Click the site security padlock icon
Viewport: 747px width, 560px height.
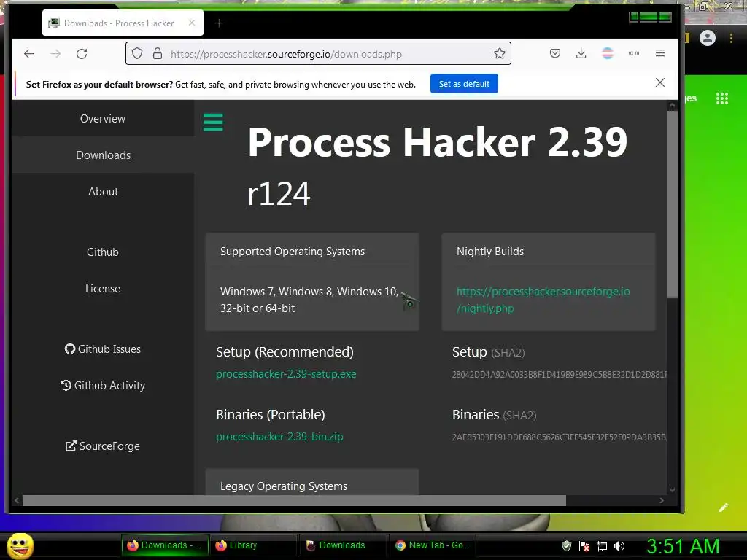158,54
